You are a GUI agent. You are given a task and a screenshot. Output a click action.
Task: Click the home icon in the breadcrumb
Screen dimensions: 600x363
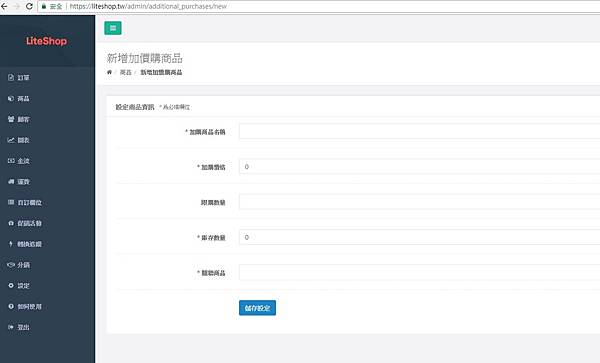(x=109, y=72)
